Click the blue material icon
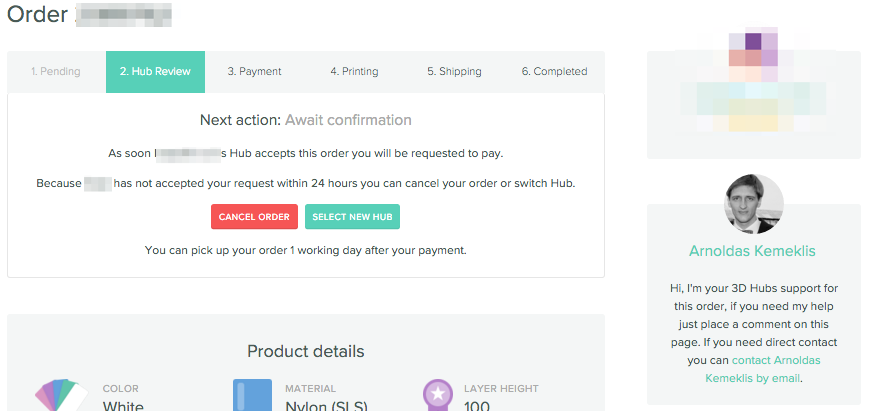Image resolution: width=875 pixels, height=411 pixels. click(x=252, y=395)
